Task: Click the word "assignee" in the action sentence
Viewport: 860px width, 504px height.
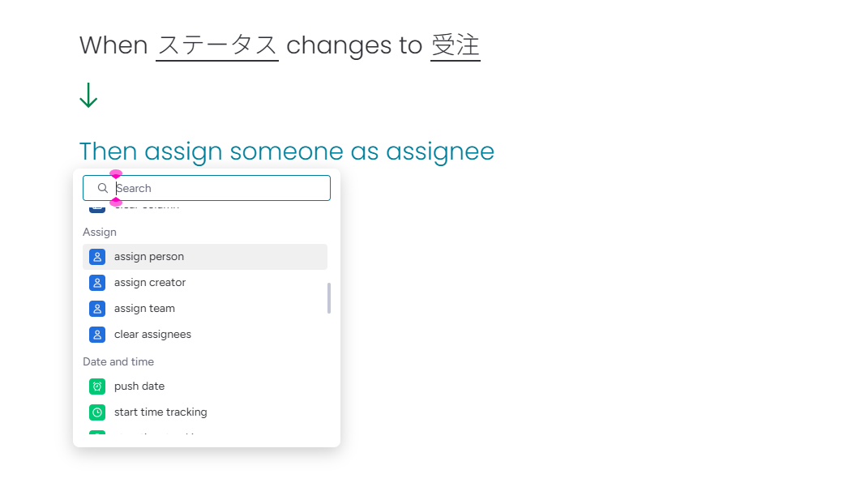Action: (439, 152)
